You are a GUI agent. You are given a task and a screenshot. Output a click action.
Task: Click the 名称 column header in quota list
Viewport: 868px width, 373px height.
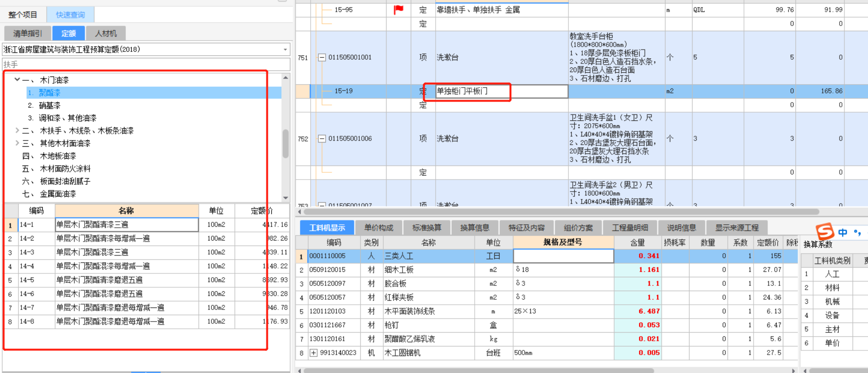tap(126, 211)
